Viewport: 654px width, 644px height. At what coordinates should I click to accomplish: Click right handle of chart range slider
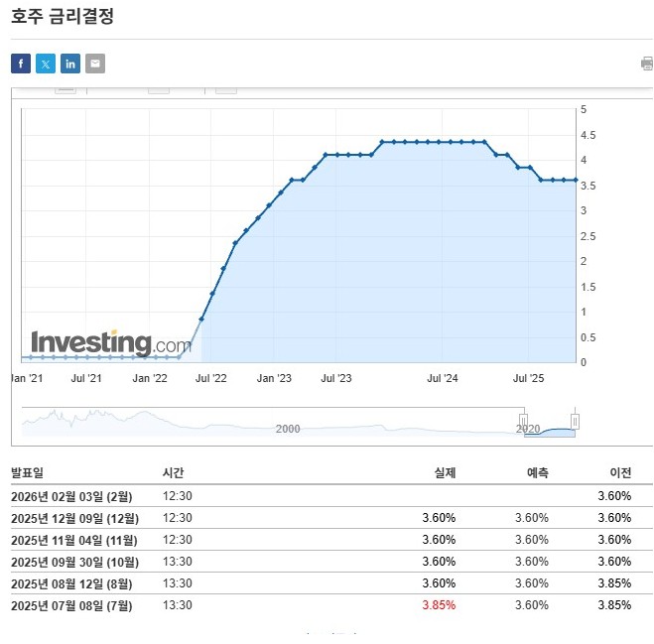575,422
